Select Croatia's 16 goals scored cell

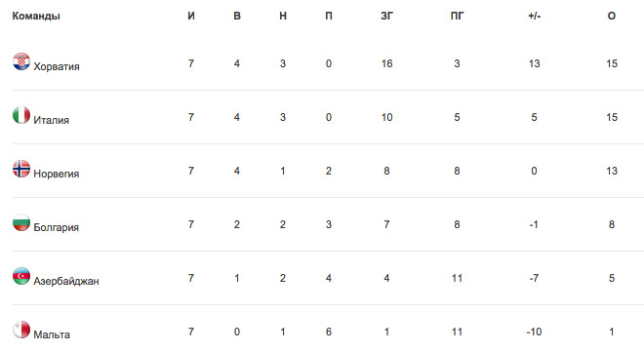pos(387,63)
